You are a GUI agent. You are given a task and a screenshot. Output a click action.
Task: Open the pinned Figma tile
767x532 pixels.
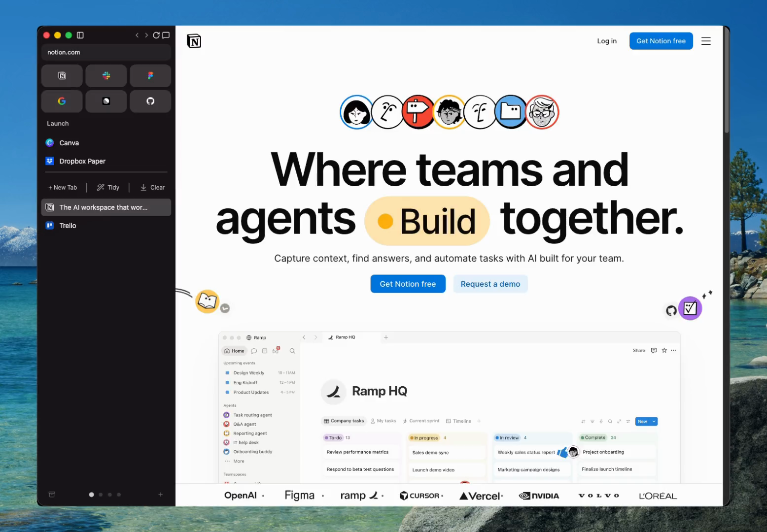(150, 76)
